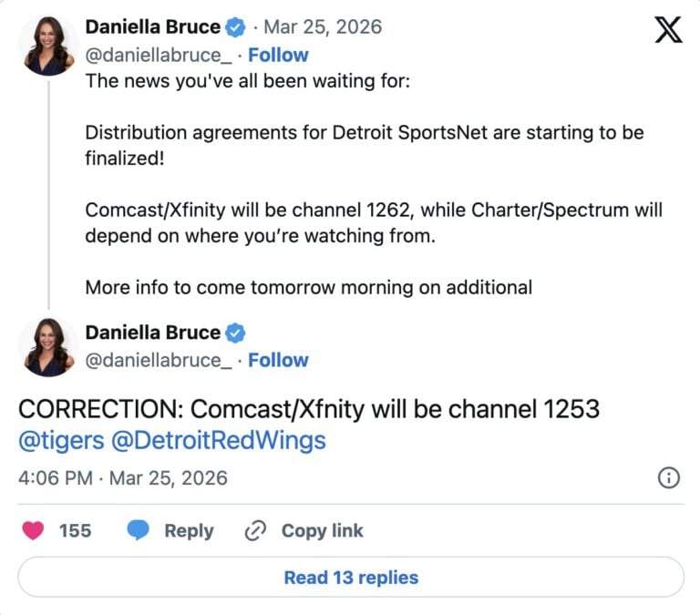This screenshot has height=615, width=700.
Task: Click Daniella Bruce name in top tweet
Action: (152, 27)
